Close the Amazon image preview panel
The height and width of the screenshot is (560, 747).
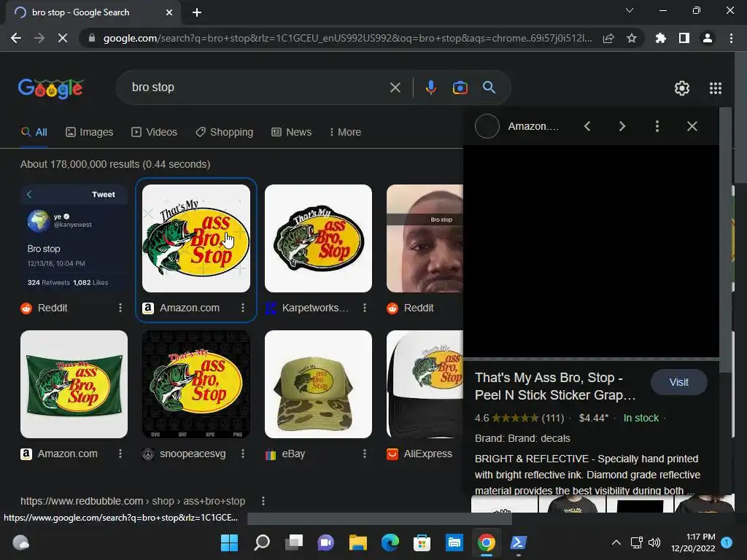click(x=692, y=126)
